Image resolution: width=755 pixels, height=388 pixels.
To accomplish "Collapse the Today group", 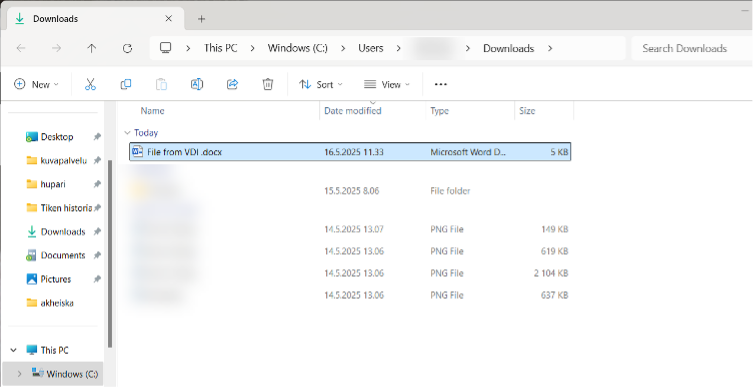I will tap(127, 132).
